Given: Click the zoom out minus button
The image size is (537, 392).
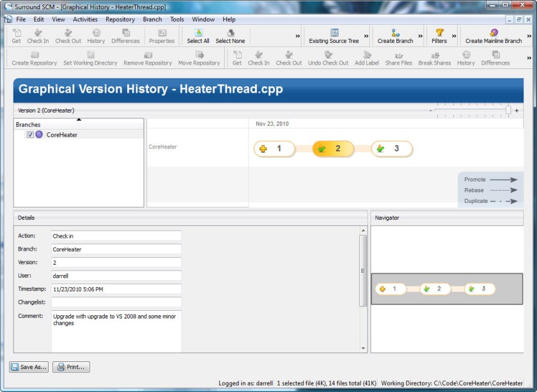Looking at the screenshot, I should point(430,111).
